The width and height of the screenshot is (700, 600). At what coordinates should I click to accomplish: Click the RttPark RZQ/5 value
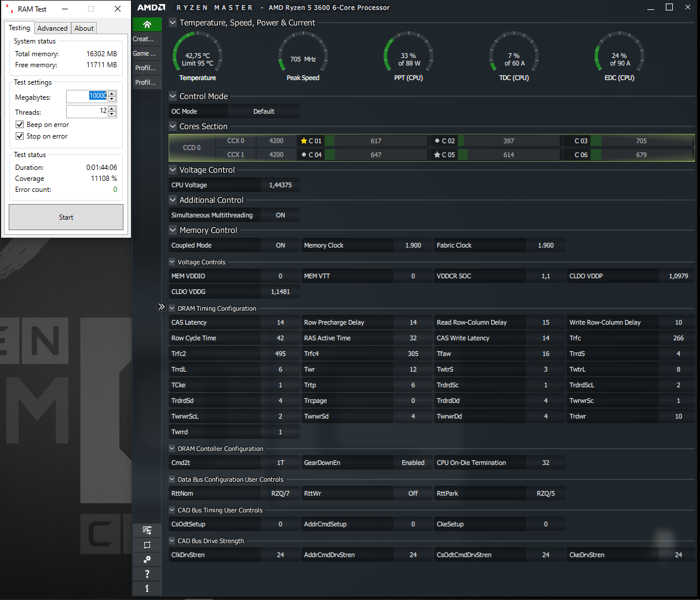(x=546, y=493)
